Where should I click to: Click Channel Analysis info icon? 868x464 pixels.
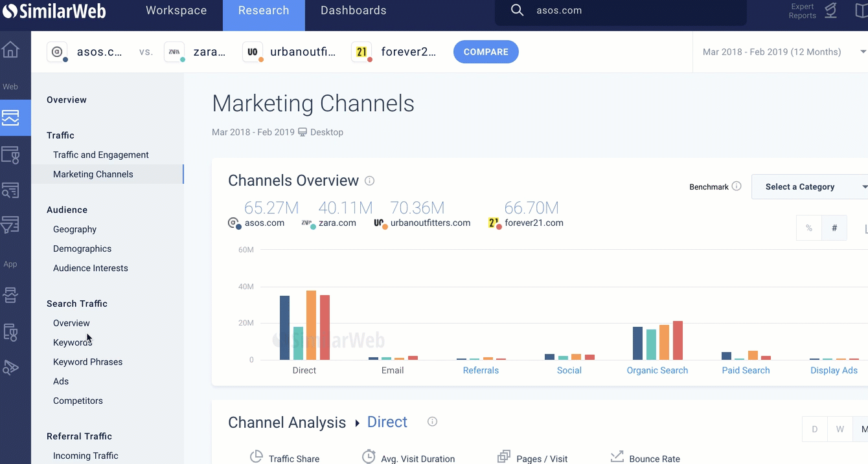tap(432, 422)
